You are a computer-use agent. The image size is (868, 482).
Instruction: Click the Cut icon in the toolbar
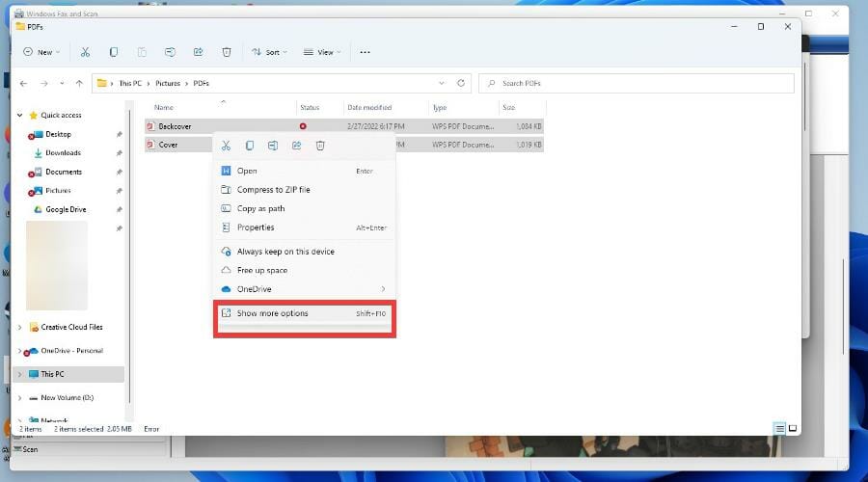tap(85, 52)
